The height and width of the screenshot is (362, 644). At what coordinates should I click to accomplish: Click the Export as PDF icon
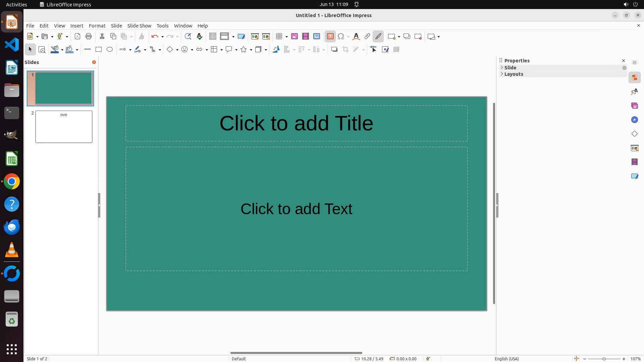point(77,37)
